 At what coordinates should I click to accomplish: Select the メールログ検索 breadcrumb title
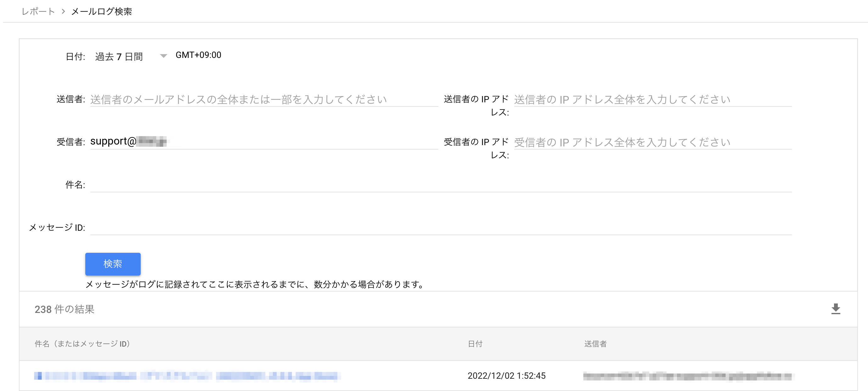(102, 11)
